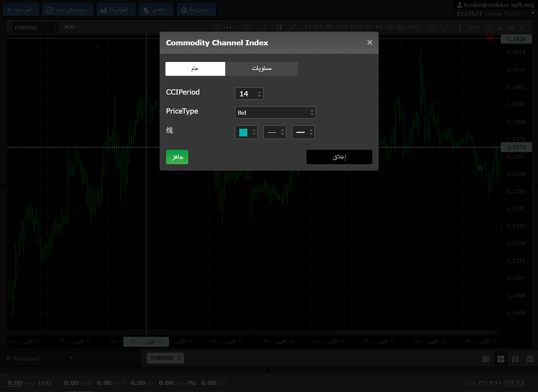The height and width of the screenshot is (392, 538).
Task: Select the M5 timeframe
Action: [x=330, y=27]
